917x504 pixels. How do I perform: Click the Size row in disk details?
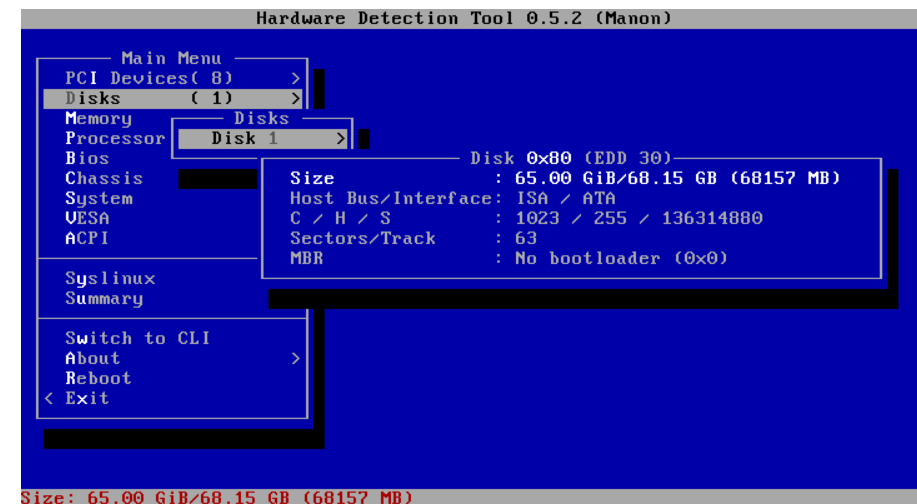coord(565,178)
